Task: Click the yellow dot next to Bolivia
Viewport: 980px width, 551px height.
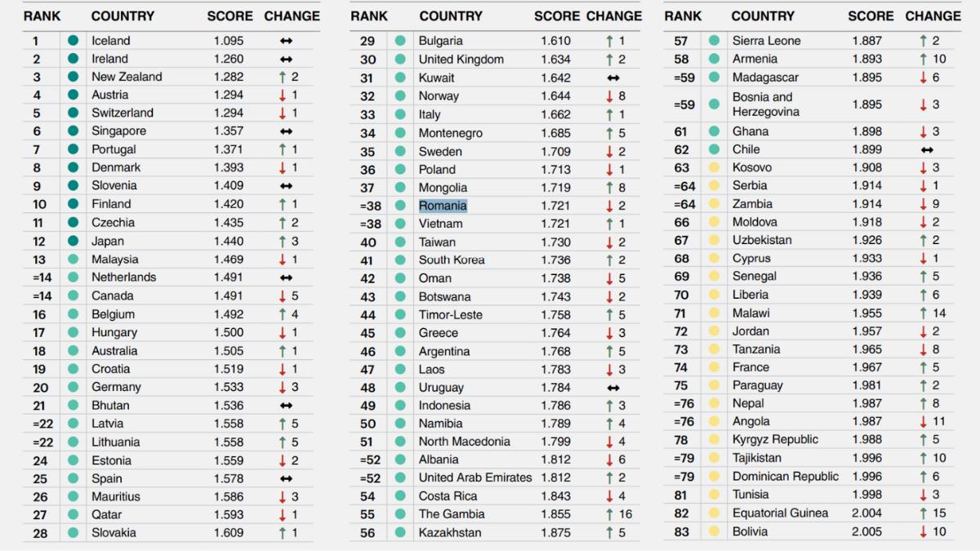Action: point(715,531)
